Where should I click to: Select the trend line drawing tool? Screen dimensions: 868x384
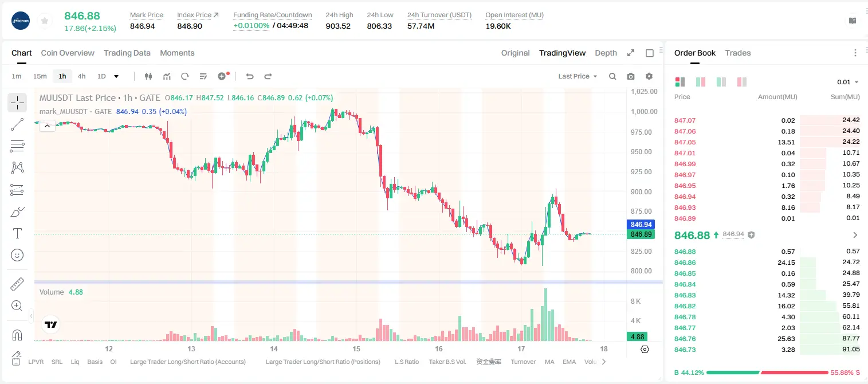click(x=17, y=124)
